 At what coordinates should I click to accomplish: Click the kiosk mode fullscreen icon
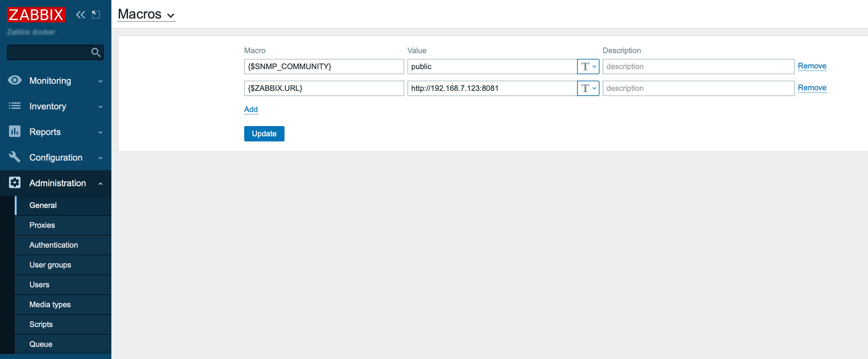[96, 15]
